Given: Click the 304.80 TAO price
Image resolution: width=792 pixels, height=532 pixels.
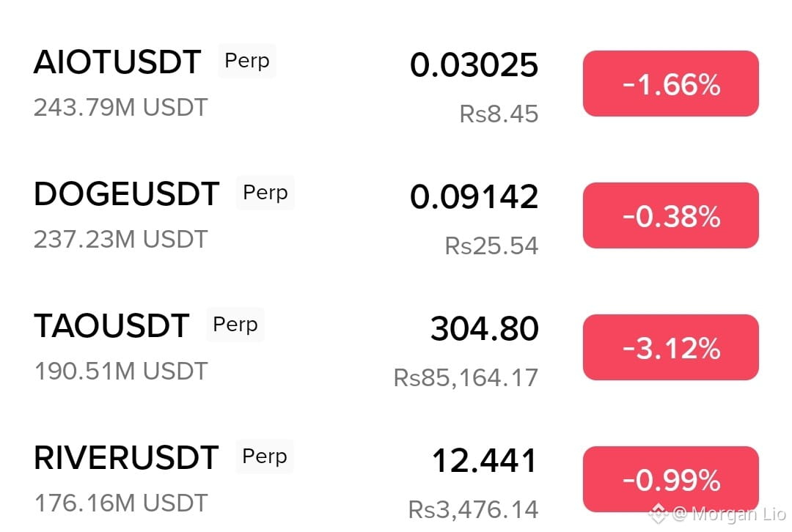Looking at the screenshot, I should [485, 329].
